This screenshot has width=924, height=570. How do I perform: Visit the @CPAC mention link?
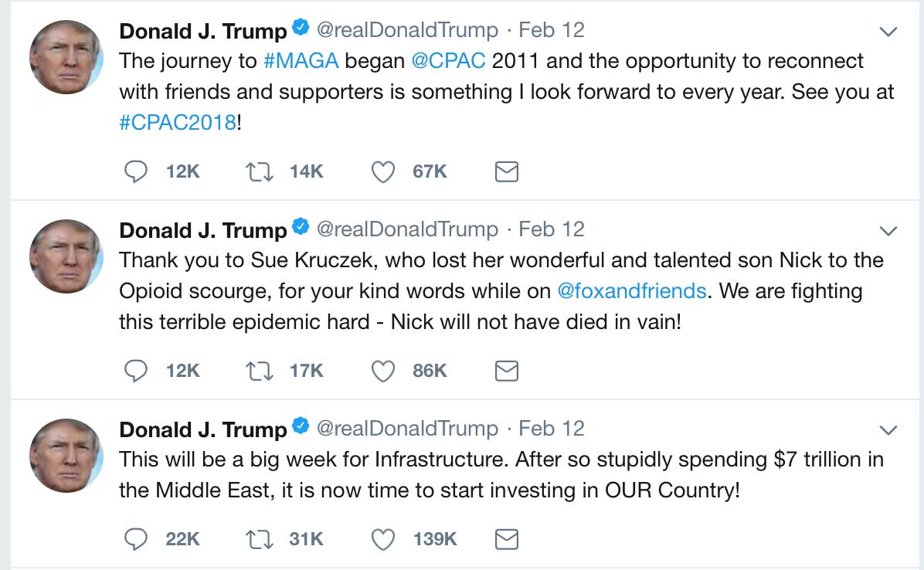[448, 61]
